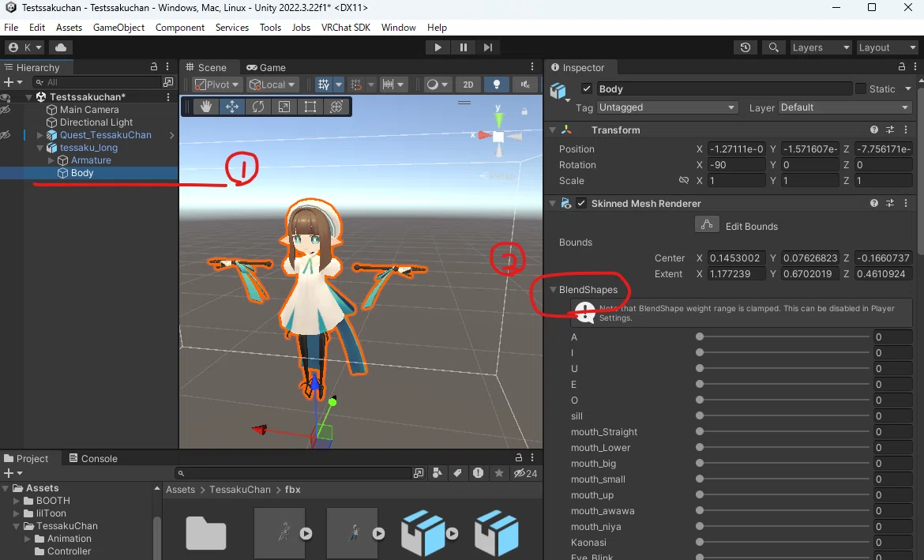This screenshot has height=560, width=924.
Task: Adjust the A blendshape slider
Action: coord(783,336)
